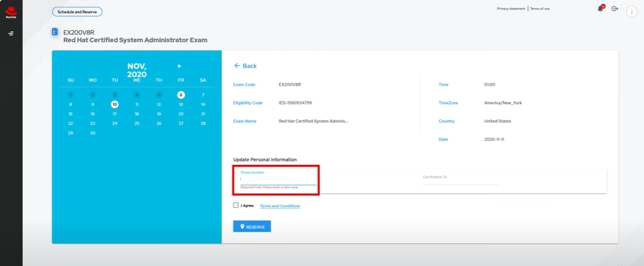Click the NOV, 2020 month header
644x266 pixels.
[137, 70]
